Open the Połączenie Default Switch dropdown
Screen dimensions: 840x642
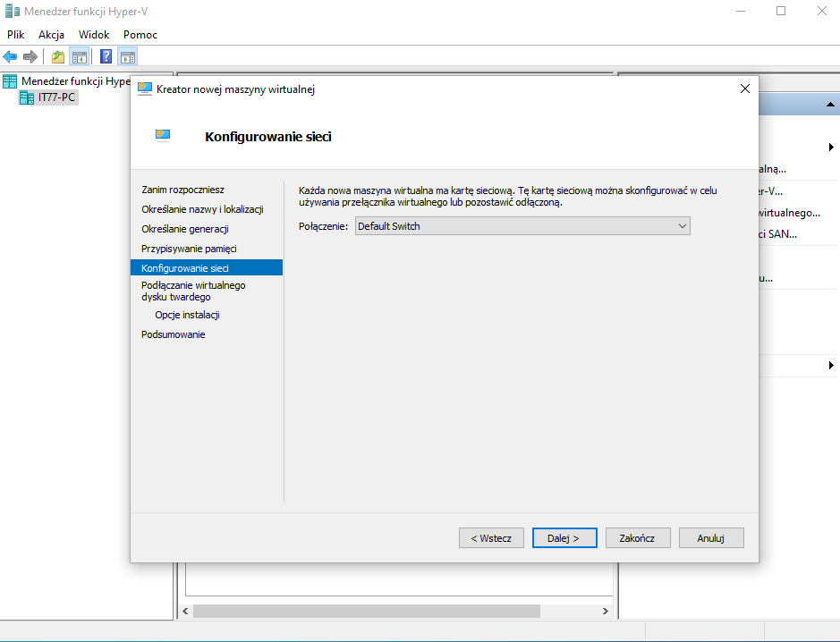[522, 226]
